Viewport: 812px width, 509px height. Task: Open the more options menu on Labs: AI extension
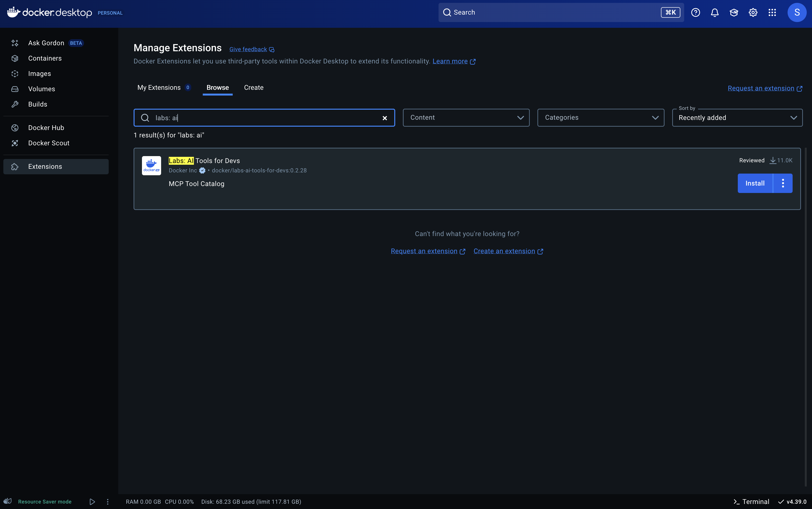[x=784, y=183]
